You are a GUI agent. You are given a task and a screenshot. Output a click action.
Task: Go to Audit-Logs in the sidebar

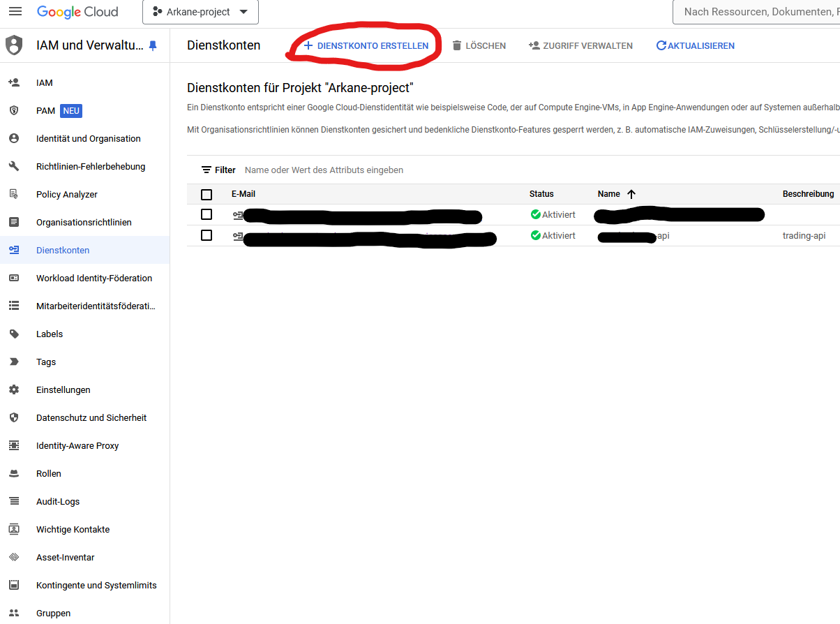click(58, 502)
